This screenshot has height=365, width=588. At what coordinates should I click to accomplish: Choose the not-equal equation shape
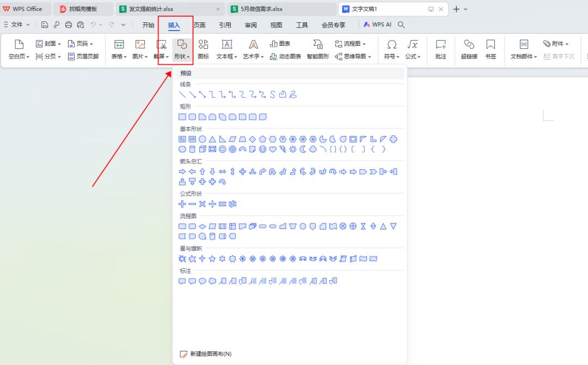point(232,204)
